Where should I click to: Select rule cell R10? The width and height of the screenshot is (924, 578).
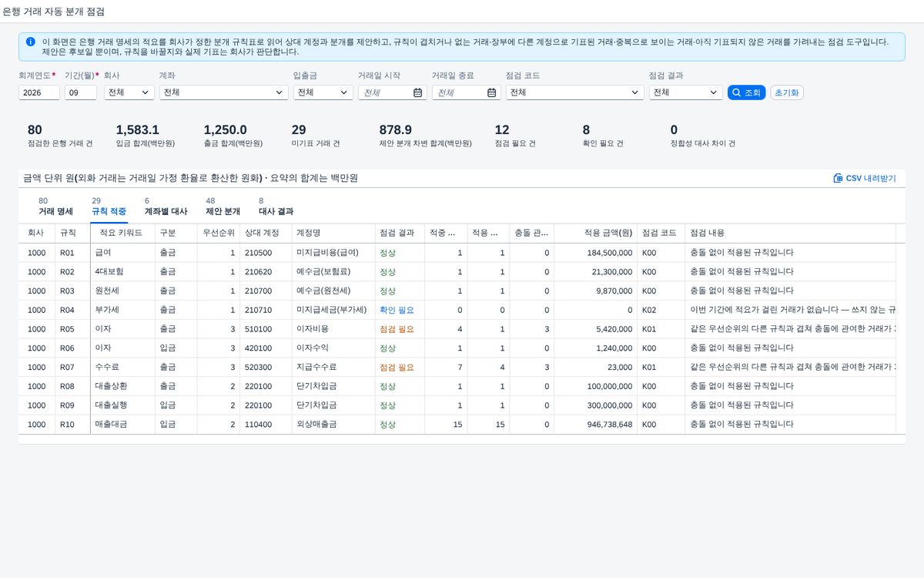pos(67,425)
